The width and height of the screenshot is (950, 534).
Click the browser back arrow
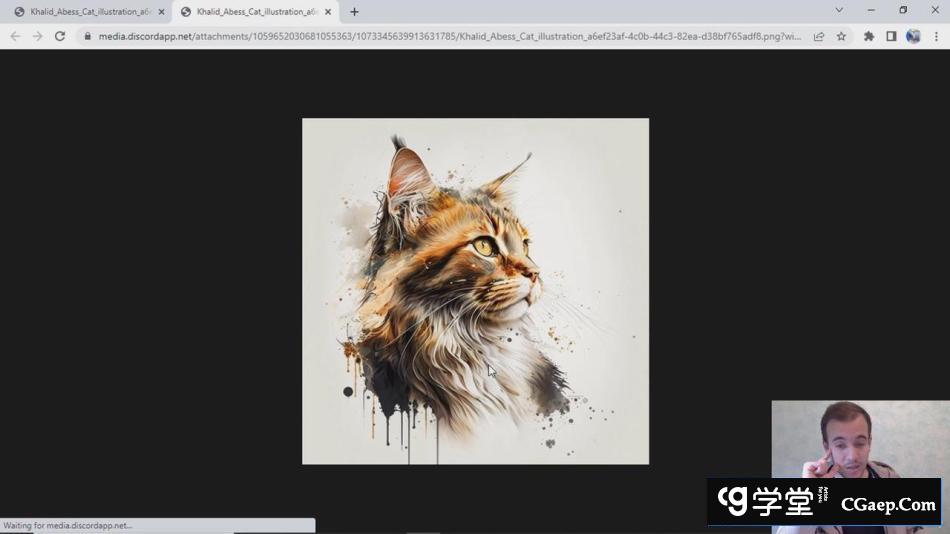coord(15,36)
